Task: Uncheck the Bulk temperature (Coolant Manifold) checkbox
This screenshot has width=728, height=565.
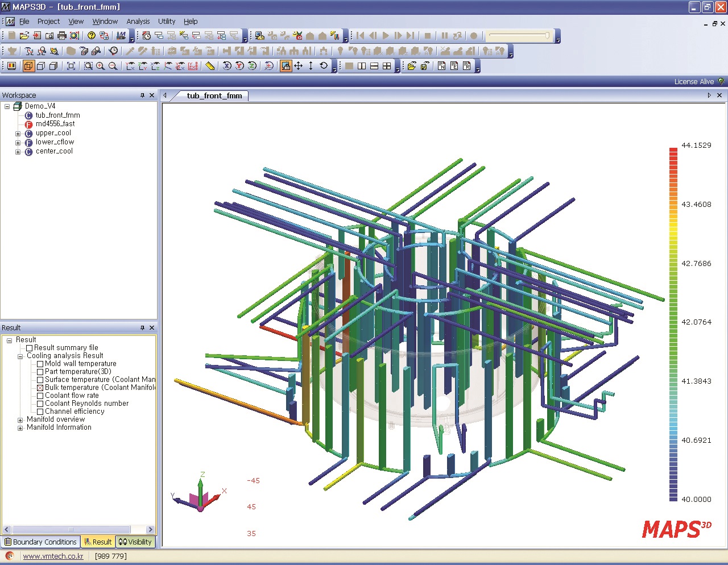Action: pyautogui.click(x=40, y=388)
